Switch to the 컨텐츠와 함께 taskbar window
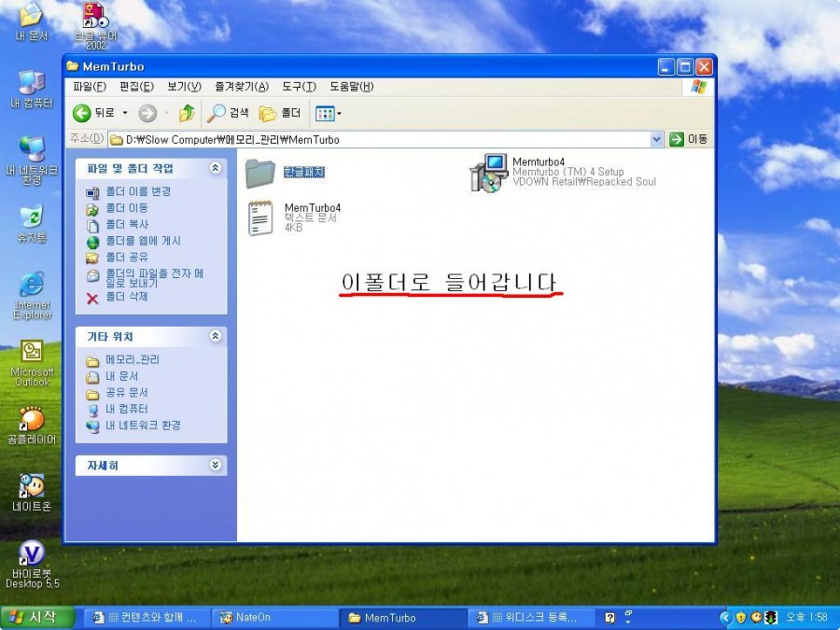 pos(147,618)
